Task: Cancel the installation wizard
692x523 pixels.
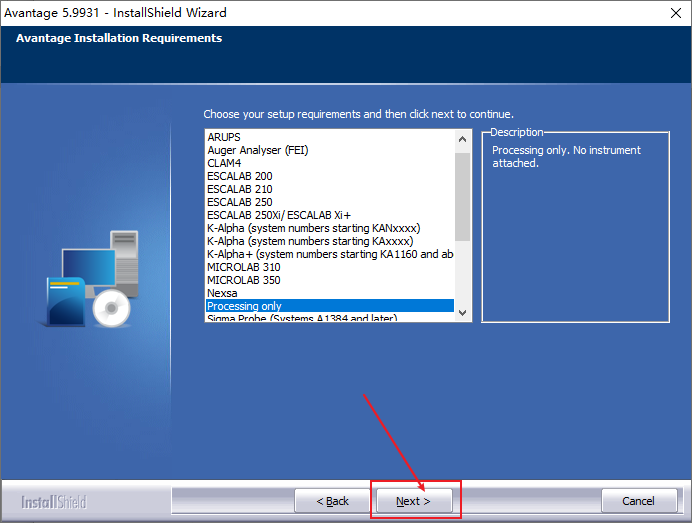Action: (x=639, y=501)
